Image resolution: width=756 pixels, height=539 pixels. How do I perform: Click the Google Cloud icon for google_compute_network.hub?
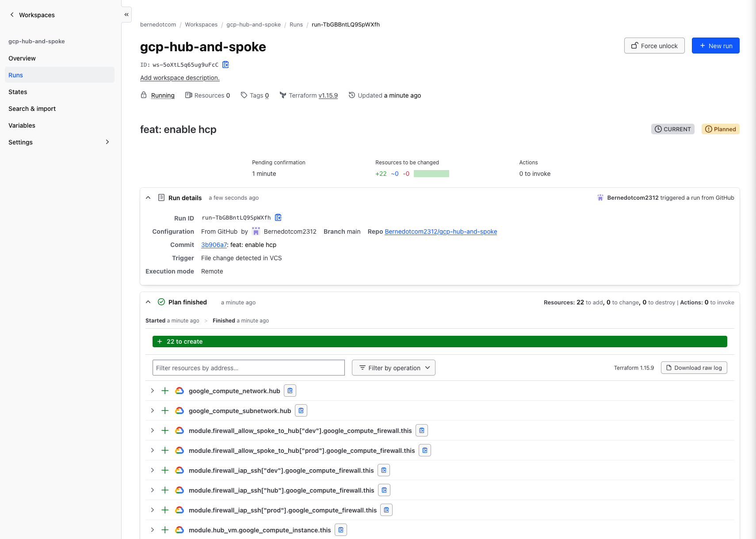click(179, 391)
